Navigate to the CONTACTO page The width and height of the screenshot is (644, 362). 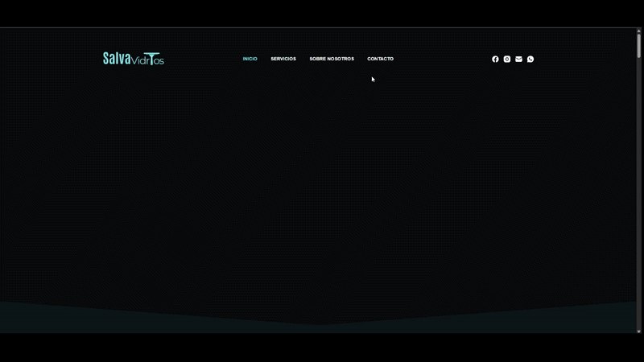(381, 59)
